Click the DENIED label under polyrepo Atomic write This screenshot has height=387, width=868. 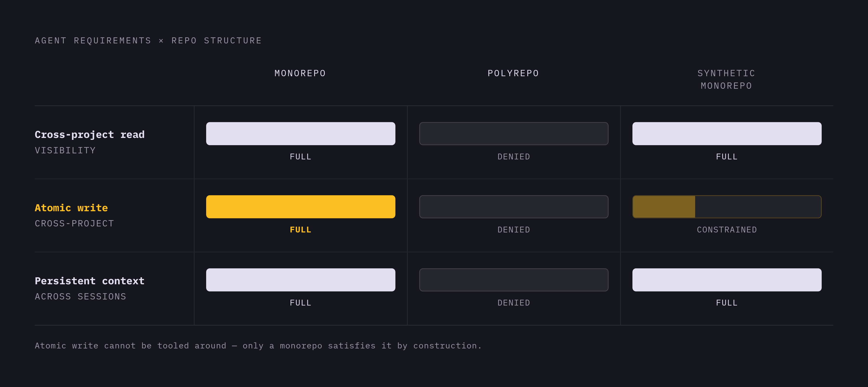coord(514,230)
